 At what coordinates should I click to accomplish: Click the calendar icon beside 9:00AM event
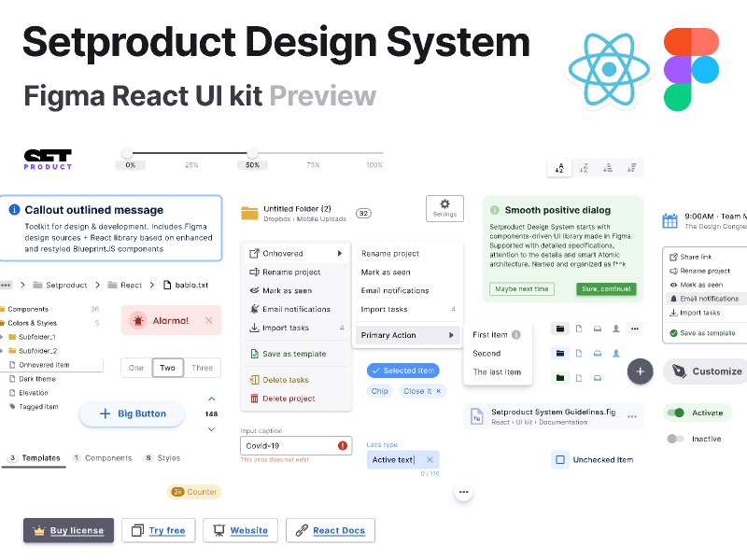pos(669,220)
